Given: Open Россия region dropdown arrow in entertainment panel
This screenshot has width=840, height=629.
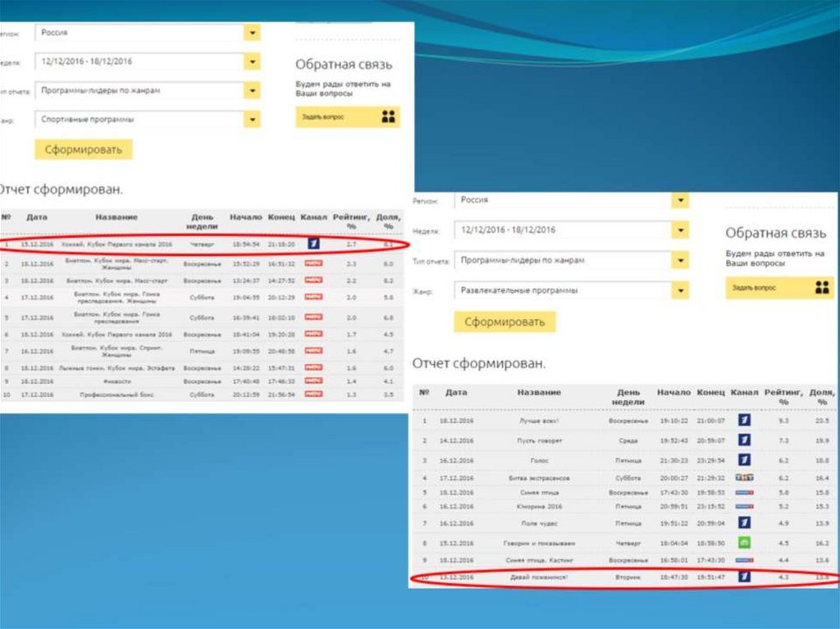Looking at the screenshot, I should click(680, 200).
